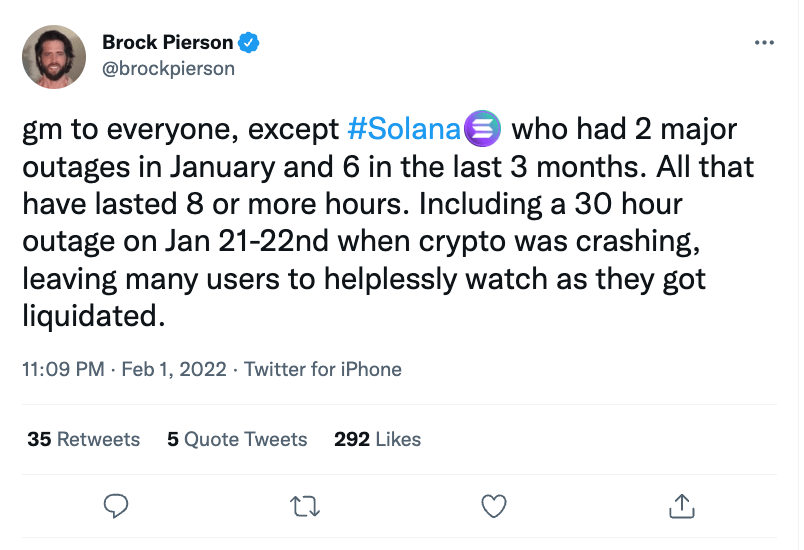This screenshot has width=804, height=550.
Task: View the 5 Quote Tweets list
Action: (x=237, y=439)
